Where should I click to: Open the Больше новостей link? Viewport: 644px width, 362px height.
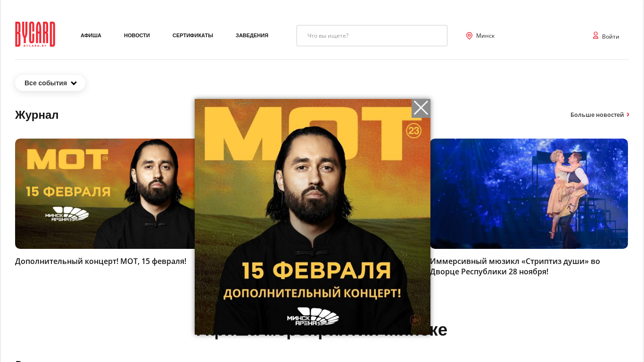(597, 115)
